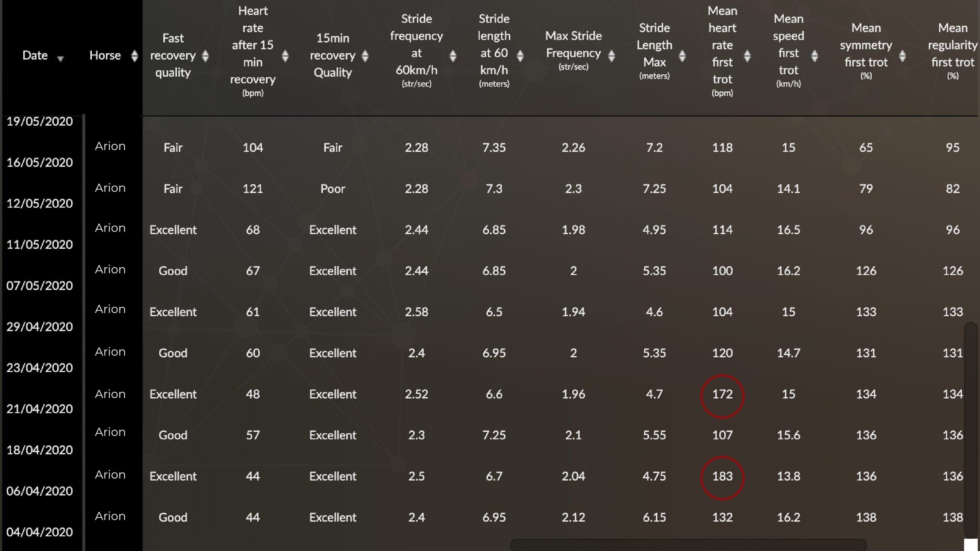The width and height of the screenshot is (980, 551).
Task: Sort by 15min recovery Quality arrows
Action: point(365,56)
